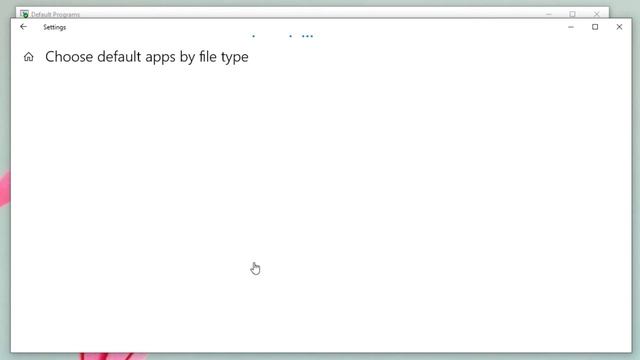
Task: Minimize the Settings window
Action: [x=571, y=27]
